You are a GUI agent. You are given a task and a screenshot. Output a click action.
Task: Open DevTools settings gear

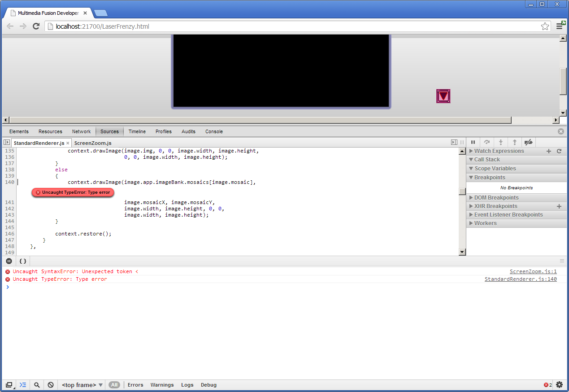[559, 385]
